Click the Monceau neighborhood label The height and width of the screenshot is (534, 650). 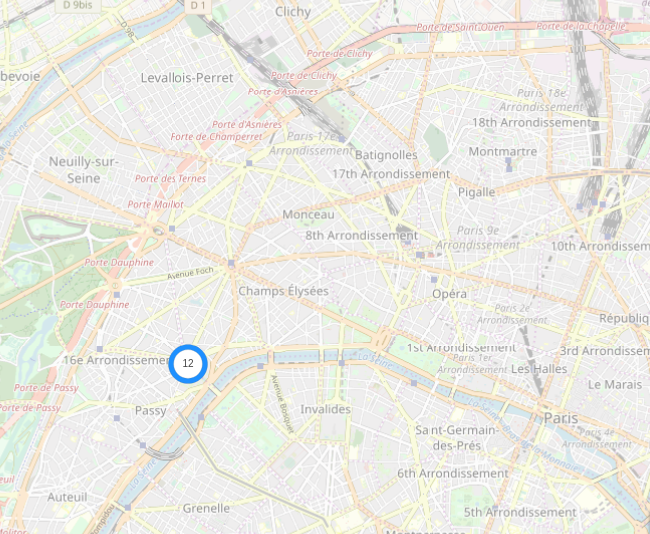click(x=308, y=214)
